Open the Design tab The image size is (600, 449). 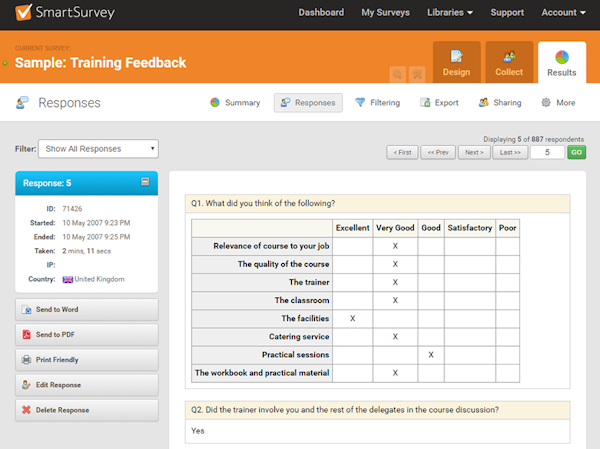pos(456,61)
